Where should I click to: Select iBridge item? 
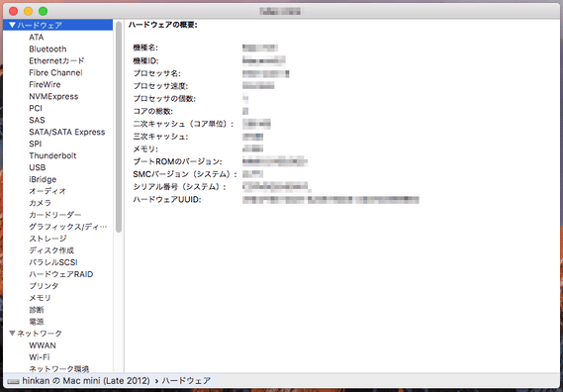[x=43, y=179]
